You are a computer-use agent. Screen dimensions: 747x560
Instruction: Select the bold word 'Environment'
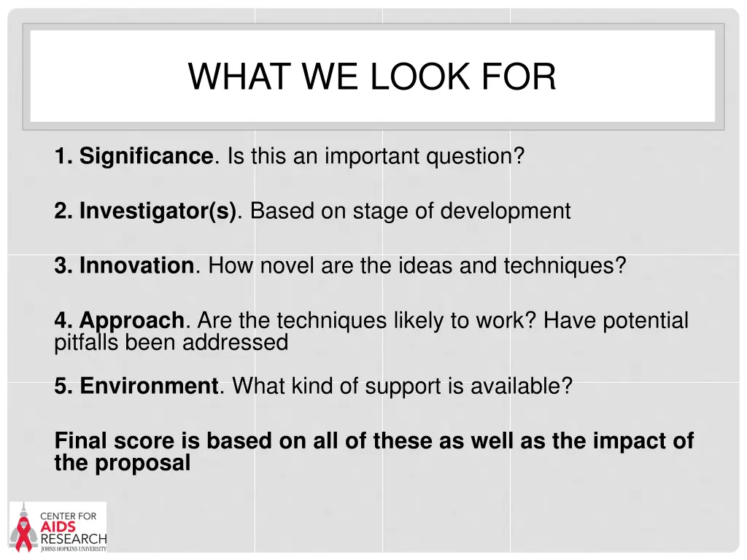pyautogui.click(x=149, y=386)
